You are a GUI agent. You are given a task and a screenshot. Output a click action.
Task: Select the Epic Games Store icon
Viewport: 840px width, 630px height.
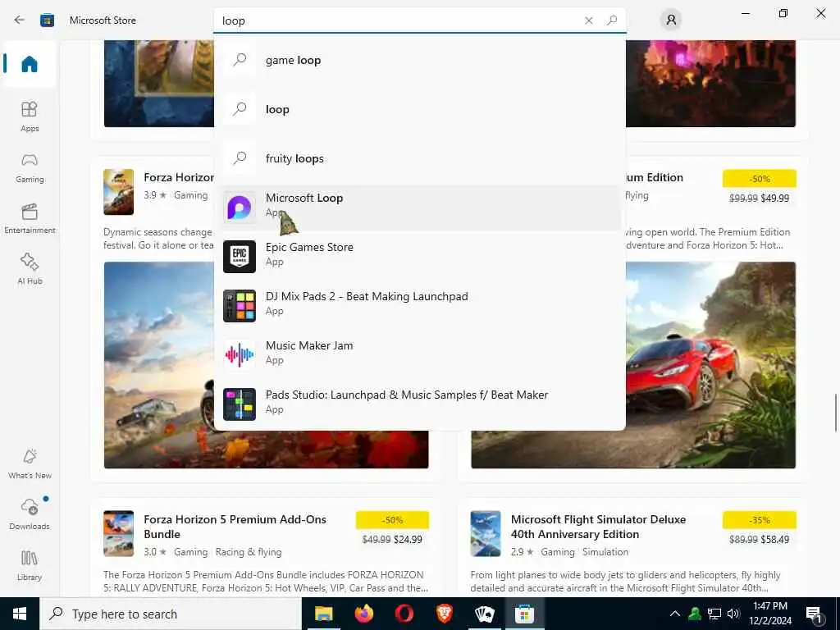(x=240, y=257)
